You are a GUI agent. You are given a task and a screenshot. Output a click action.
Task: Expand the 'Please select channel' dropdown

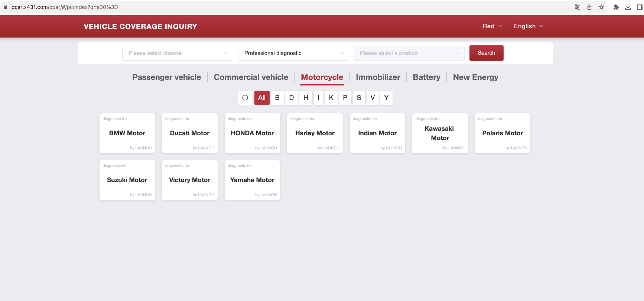click(x=178, y=53)
